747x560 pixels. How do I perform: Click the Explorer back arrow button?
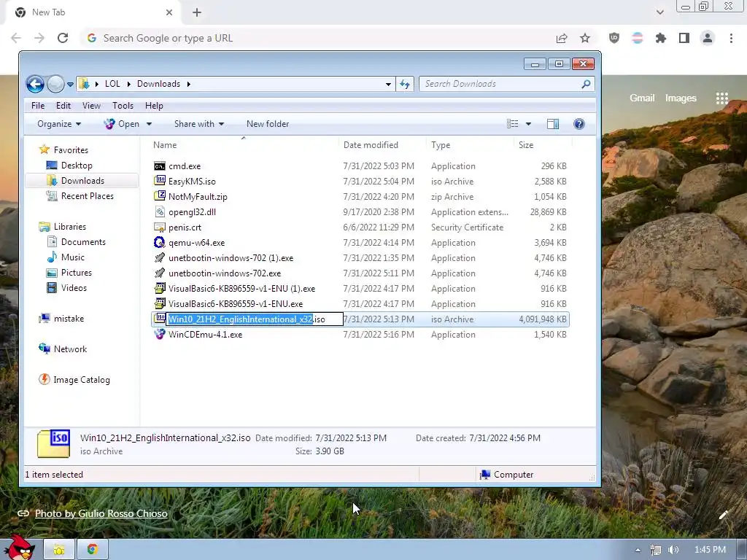pyautogui.click(x=35, y=85)
